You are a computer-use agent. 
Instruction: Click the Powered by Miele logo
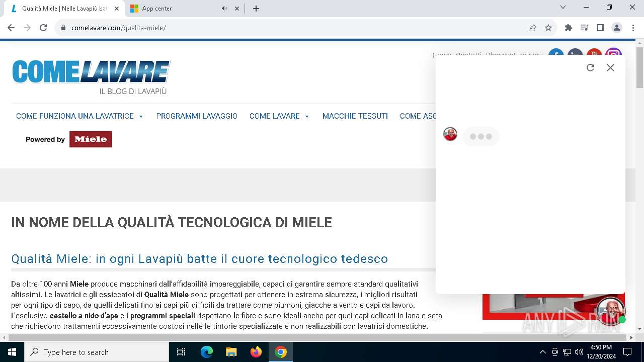(x=68, y=139)
